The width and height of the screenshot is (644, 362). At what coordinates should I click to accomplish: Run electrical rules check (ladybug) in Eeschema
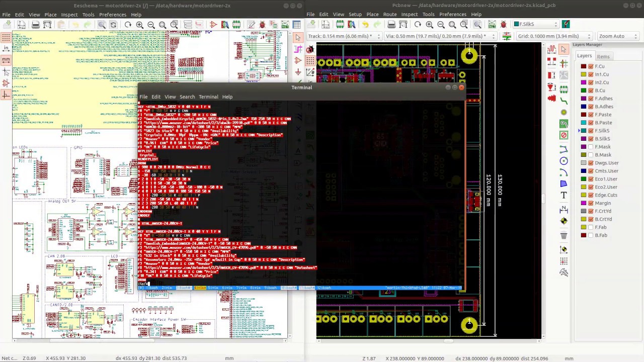point(262,25)
